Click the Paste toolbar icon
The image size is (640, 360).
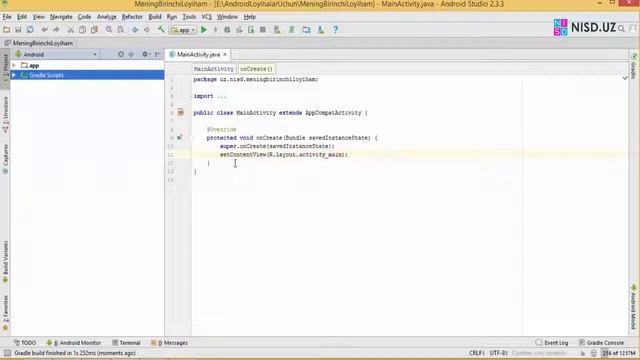[x=94, y=30]
